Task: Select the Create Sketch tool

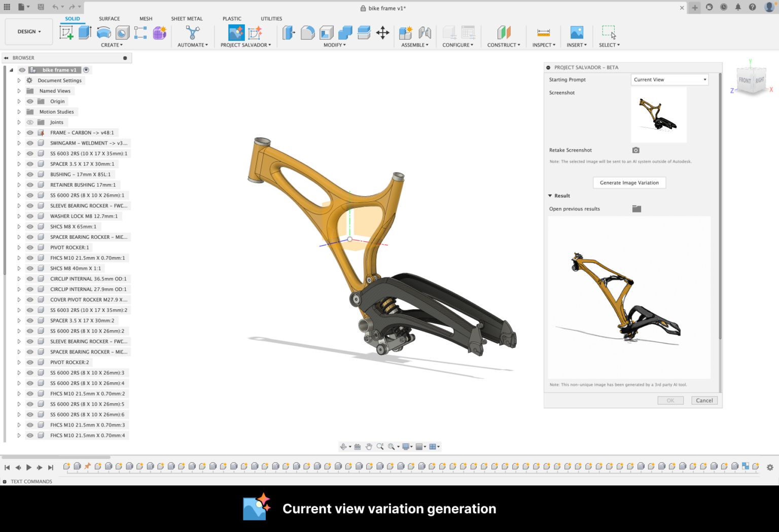Action: (x=66, y=32)
